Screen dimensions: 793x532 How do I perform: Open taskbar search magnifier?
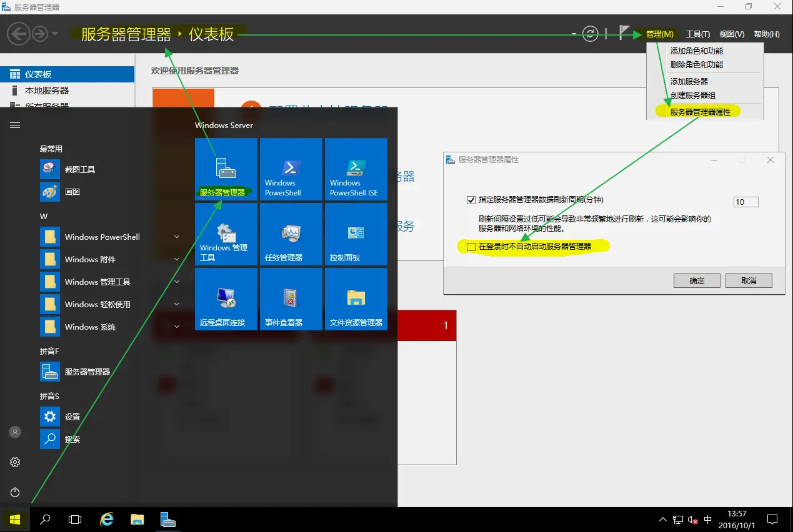(x=45, y=520)
